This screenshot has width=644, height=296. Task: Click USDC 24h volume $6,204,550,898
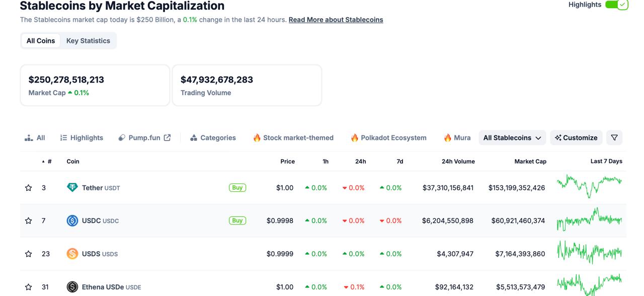448,220
